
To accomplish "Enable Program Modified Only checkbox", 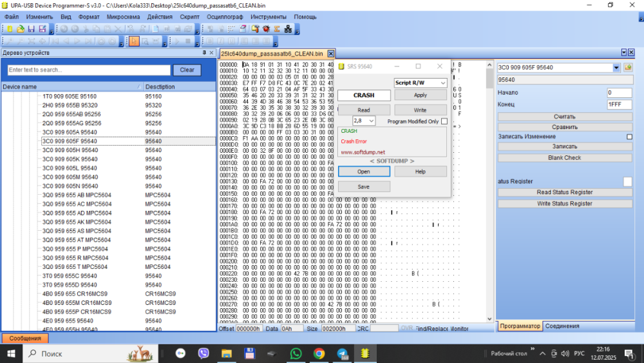I will (x=444, y=121).
